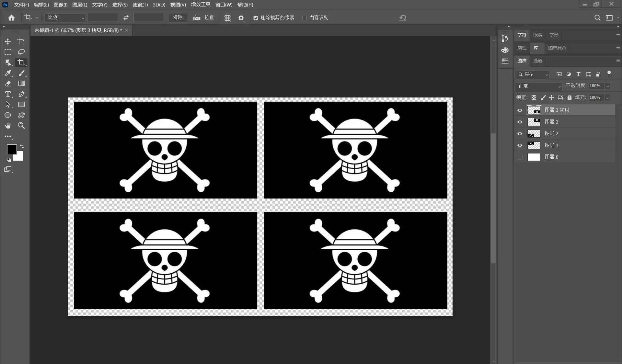
Task: Select the Move tool
Action: pyautogui.click(x=8, y=41)
